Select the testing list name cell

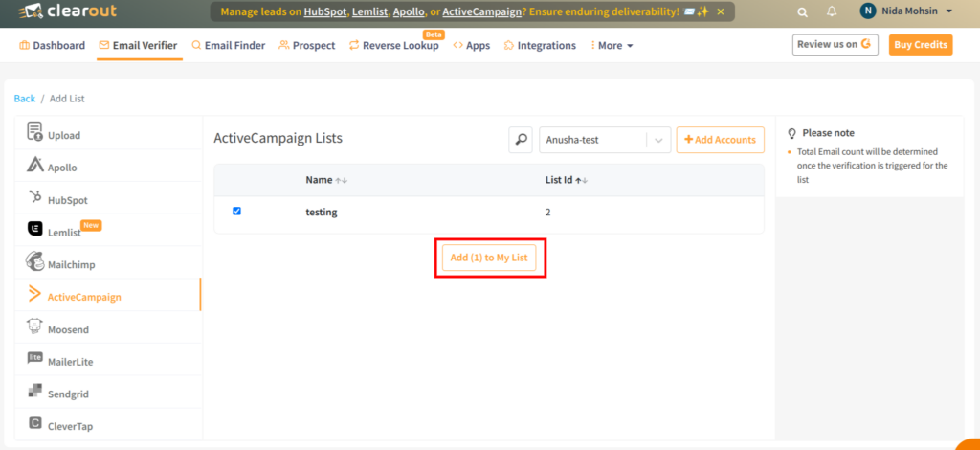[x=322, y=213]
